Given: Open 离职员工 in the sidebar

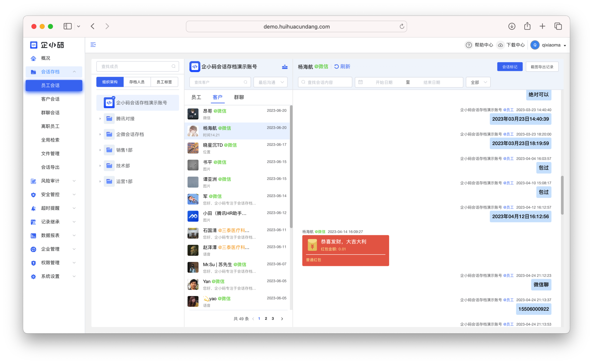Looking at the screenshot, I should [x=50, y=126].
